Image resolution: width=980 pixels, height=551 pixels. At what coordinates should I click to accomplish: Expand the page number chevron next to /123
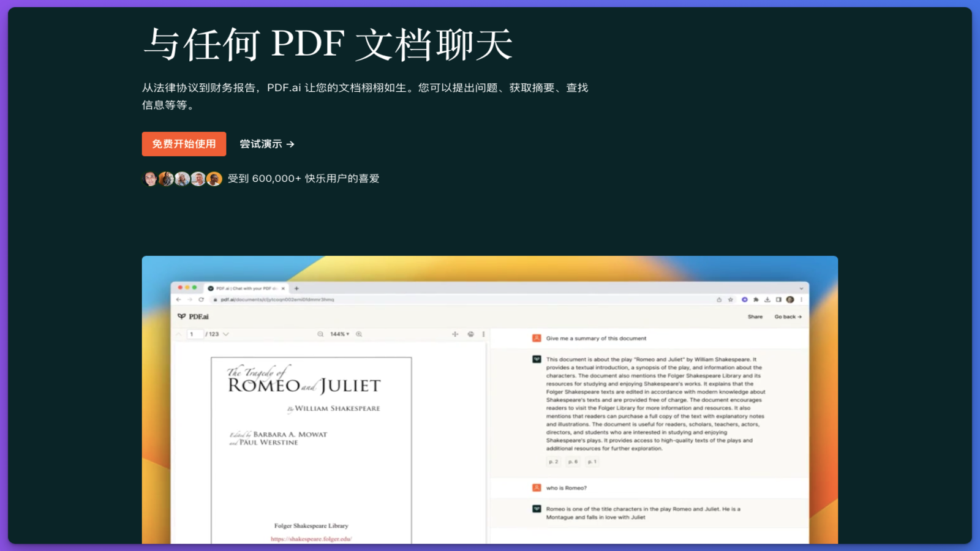(x=226, y=334)
